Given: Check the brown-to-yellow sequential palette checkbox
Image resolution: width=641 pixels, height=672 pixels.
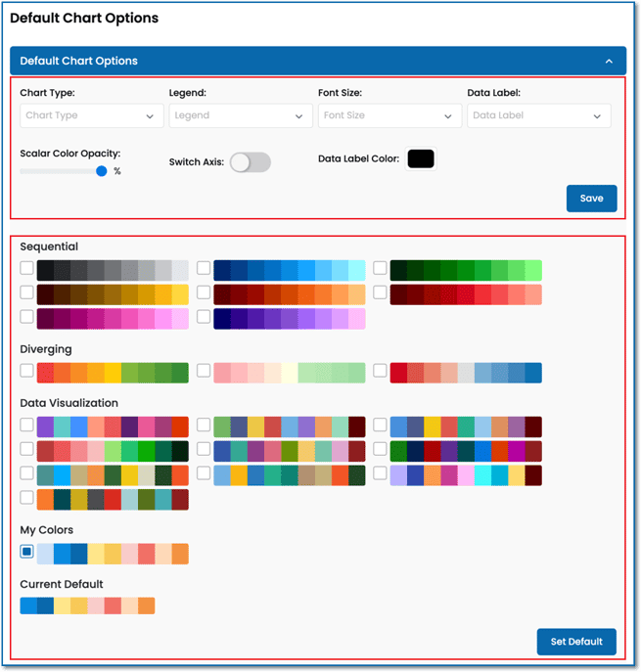Looking at the screenshot, I should click(x=26, y=292).
